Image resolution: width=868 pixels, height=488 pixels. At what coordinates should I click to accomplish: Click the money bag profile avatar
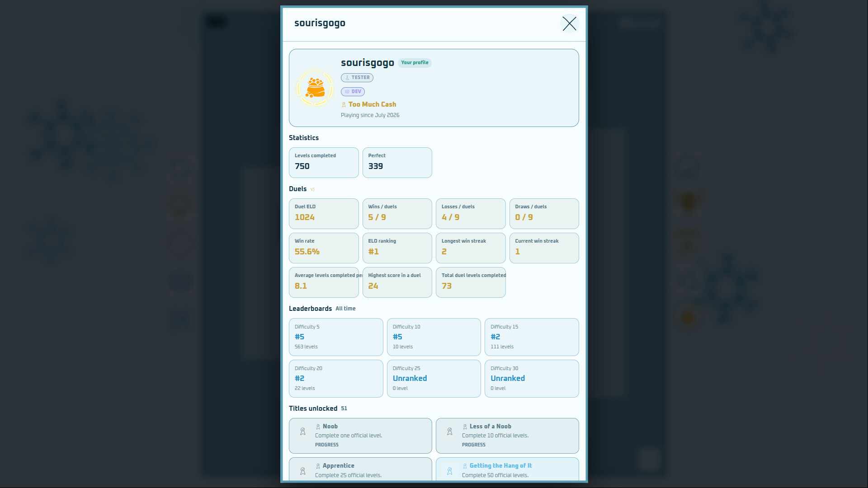click(x=315, y=88)
